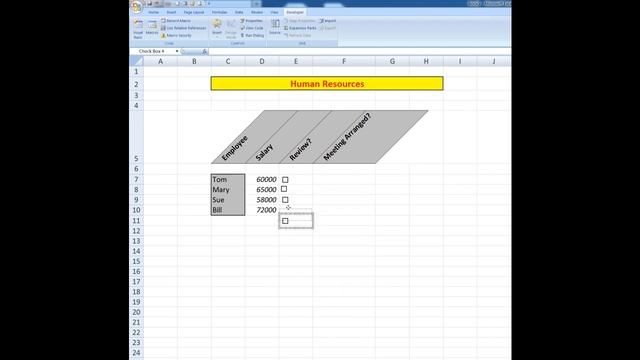Open the Macros dialog

pyautogui.click(x=152, y=28)
